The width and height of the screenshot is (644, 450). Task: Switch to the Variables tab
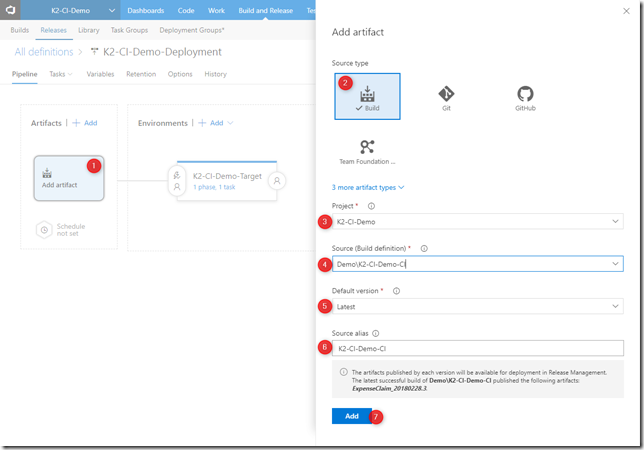point(100,74)
